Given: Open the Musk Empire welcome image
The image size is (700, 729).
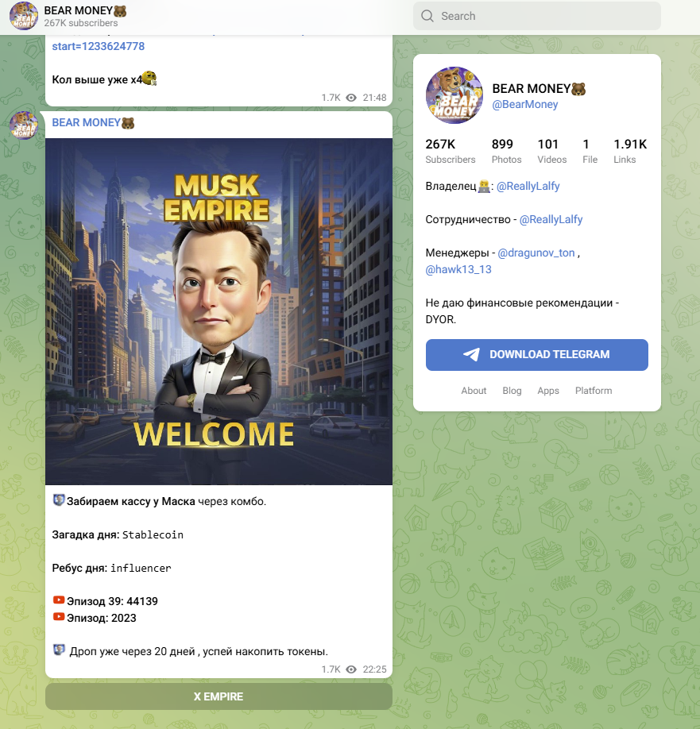Looking at the screenshot, I should (219, 311).
